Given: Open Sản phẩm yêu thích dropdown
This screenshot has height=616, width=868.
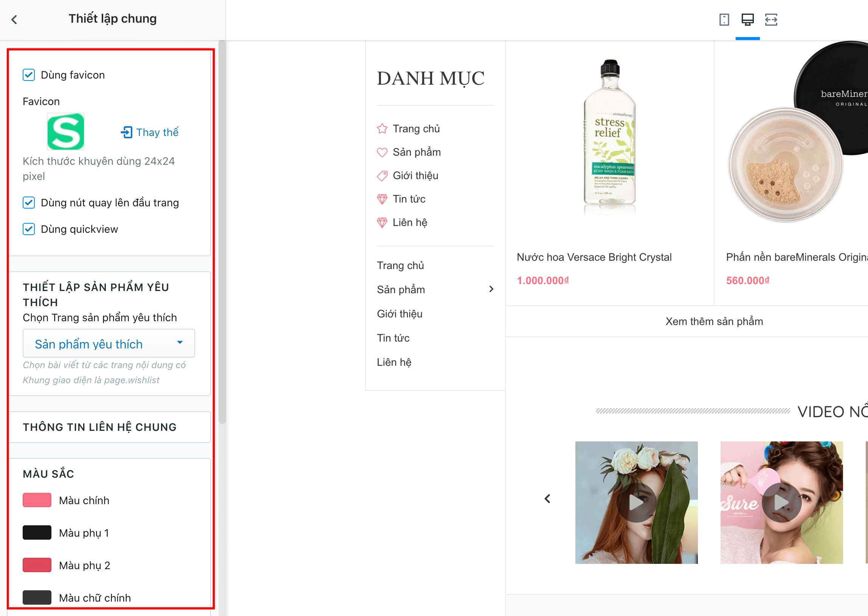Looking at the screenshot, I should coord(109,344).
